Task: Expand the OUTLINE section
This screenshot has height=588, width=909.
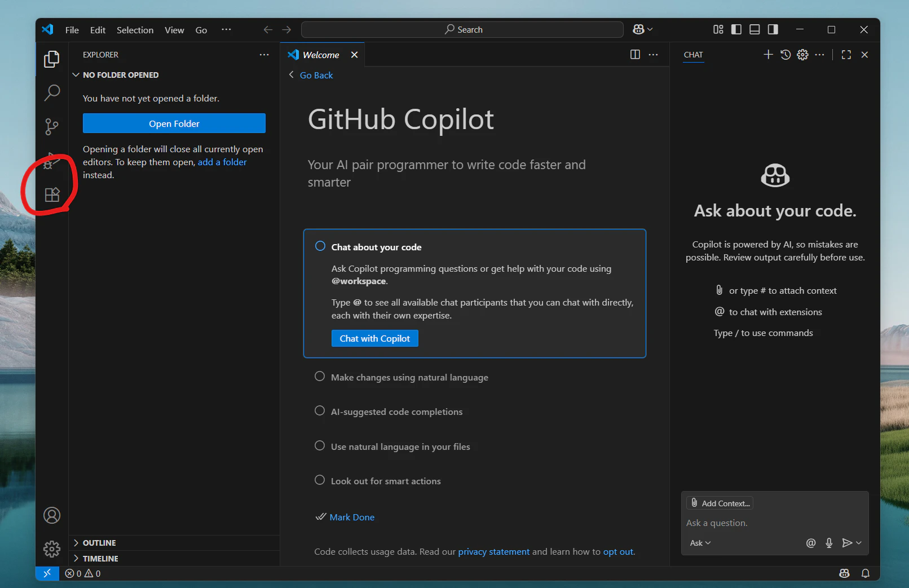Action: tap(174, 543)
